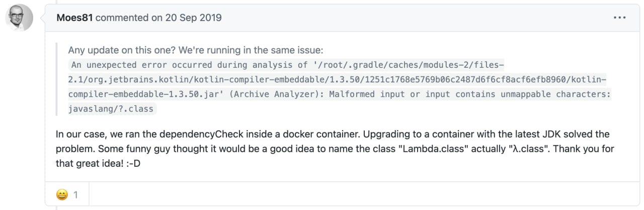Viewport: 644px width, 210px height.
Task: Open the three-dot comment options menu
Action: (x=619, y=18)
